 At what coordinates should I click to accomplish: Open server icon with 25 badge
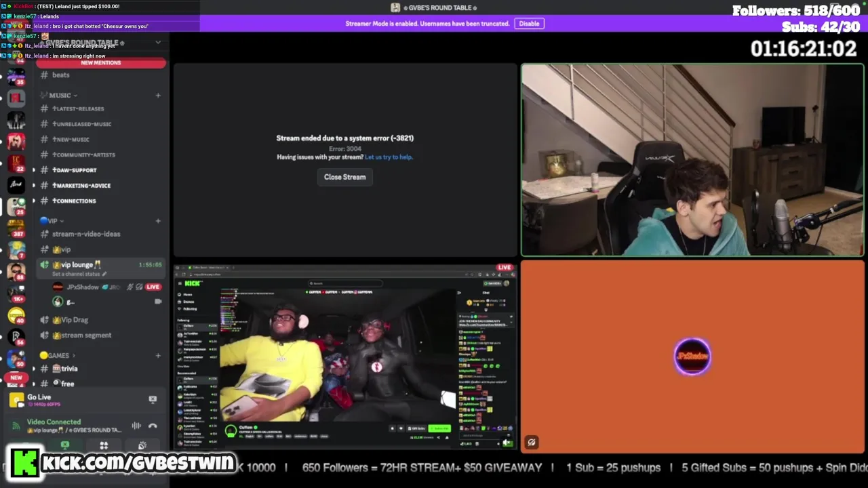16,206
